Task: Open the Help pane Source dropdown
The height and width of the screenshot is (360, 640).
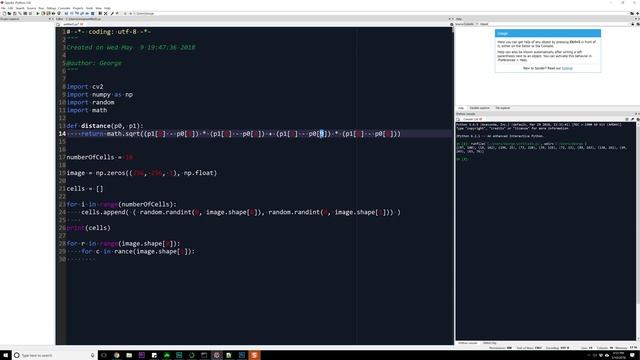Action: click(x=467, y=24)
